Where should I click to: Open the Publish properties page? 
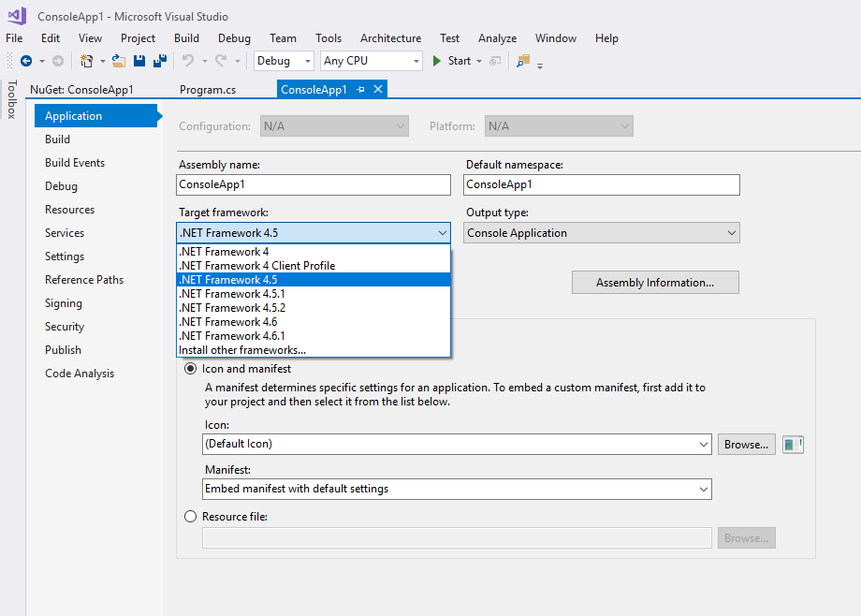(63, 350)
